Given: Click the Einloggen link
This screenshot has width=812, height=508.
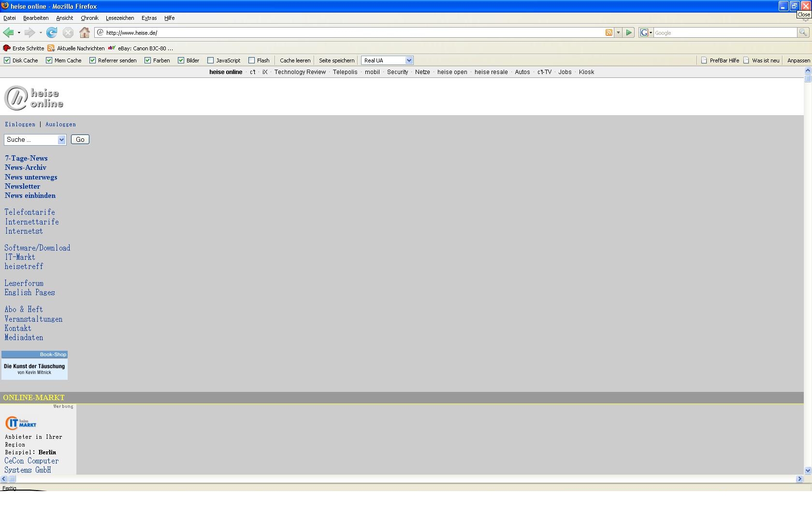Looking at the screenshot, I should click(20, 124).
